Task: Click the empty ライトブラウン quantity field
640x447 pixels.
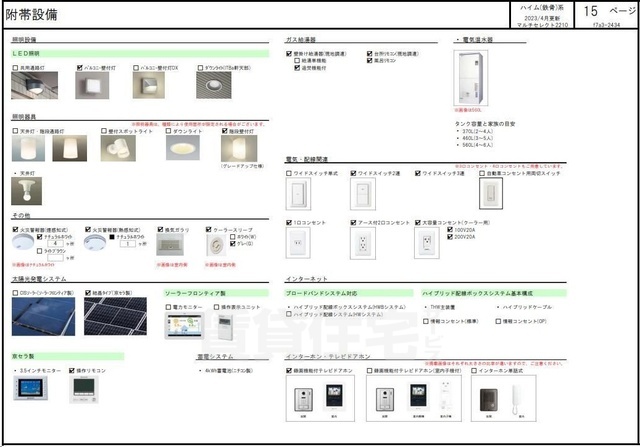Action: (56, 258)
